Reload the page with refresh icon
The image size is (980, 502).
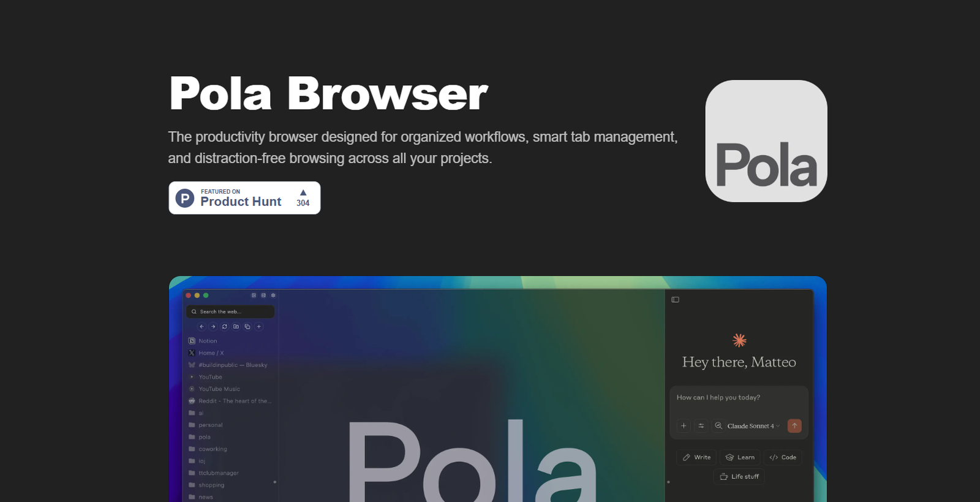click(x=224, y=327)
